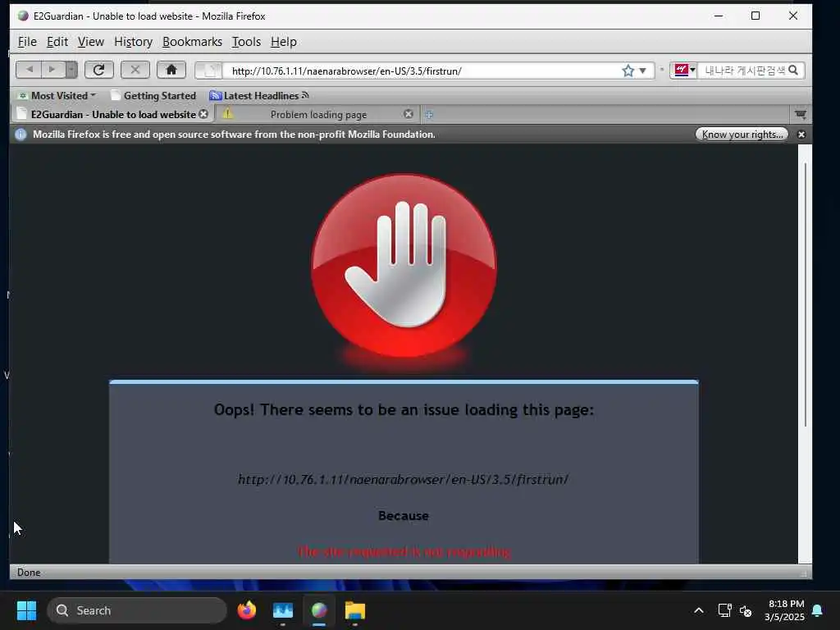Go back with the Back arrow button
The height and width of the screenshot is (630, 840).
click(x=30, y=70)
